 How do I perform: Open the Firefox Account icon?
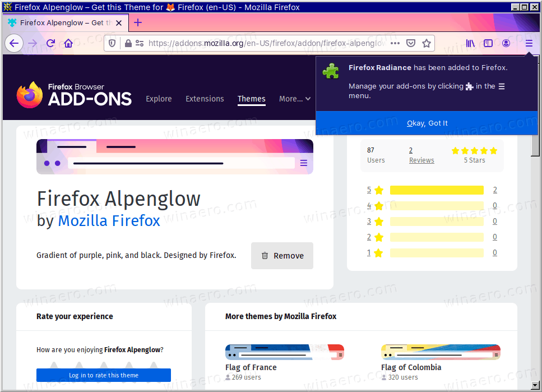[506, 43]
